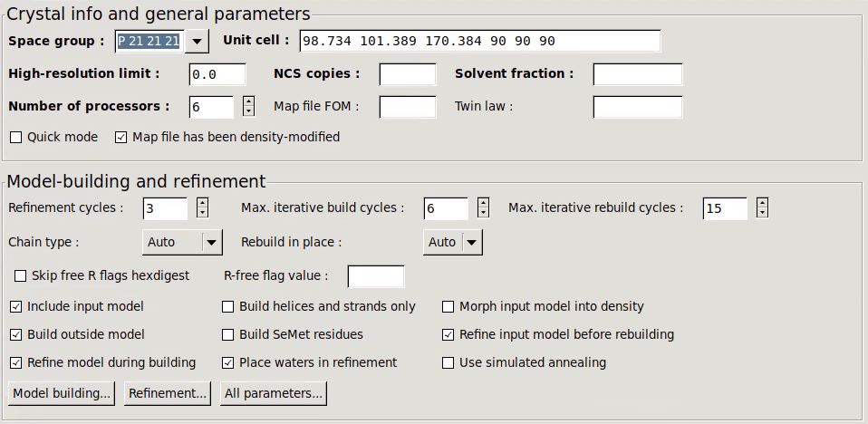The width and height of the screenshot is (868, 424).
Task: Toggle Map file has been density-modified
Action: coord(121,137)
